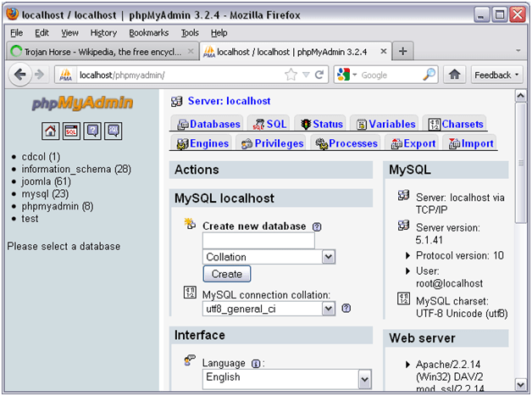
Task: Click the new database name text field
Action: click(x=258, y=241)
